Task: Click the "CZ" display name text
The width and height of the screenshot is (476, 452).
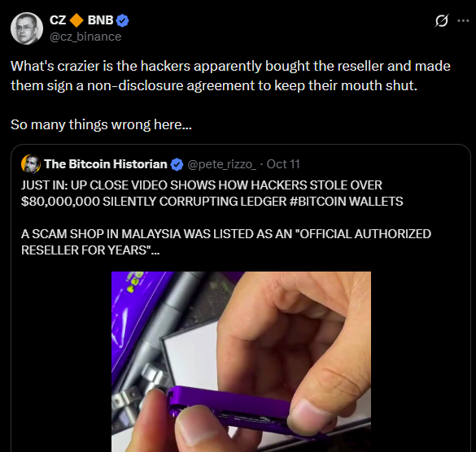Action: coord(58,20)
